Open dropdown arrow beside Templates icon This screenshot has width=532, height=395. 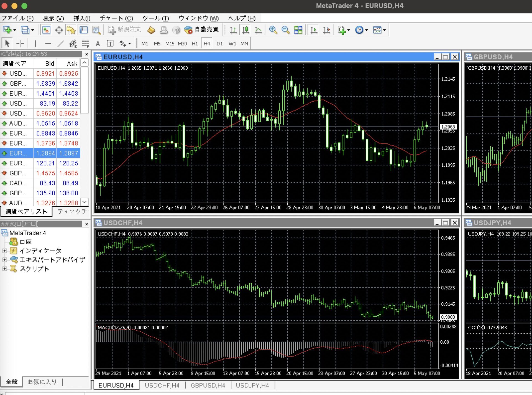coord(384,30)
